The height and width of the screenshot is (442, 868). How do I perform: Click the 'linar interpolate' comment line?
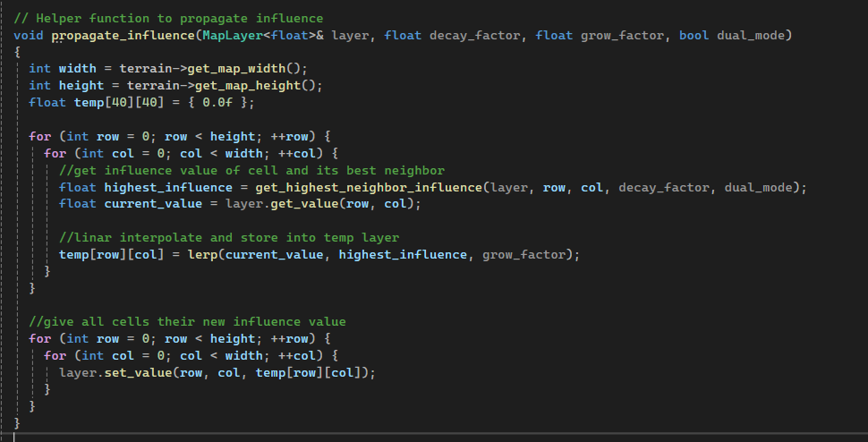pyautogui.click(x=228, y=238)
